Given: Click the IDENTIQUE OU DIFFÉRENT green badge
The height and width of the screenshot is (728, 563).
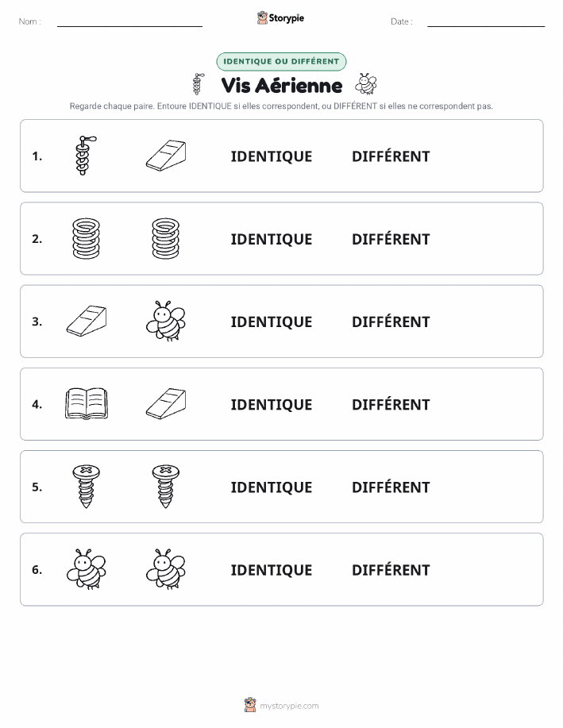Looking at the screenshot, I should [x=281, y=61].
